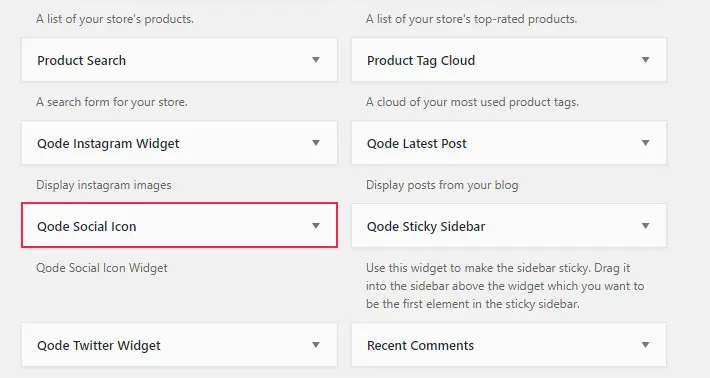Select the Qode Social Icon title text
This screenshot has height=378, width=710.
[x=86, y=226]
